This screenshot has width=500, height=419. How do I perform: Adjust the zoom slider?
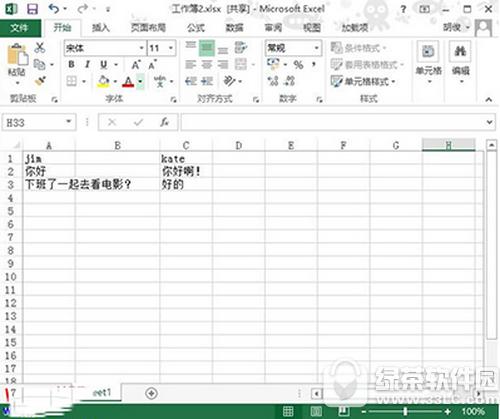(x=405, y=412)
